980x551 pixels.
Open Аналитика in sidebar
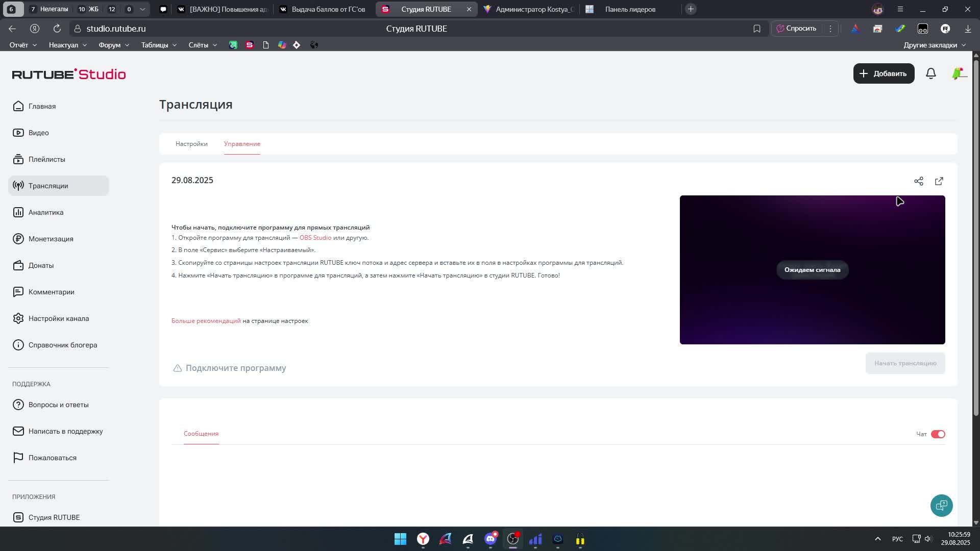coord(45,212)
